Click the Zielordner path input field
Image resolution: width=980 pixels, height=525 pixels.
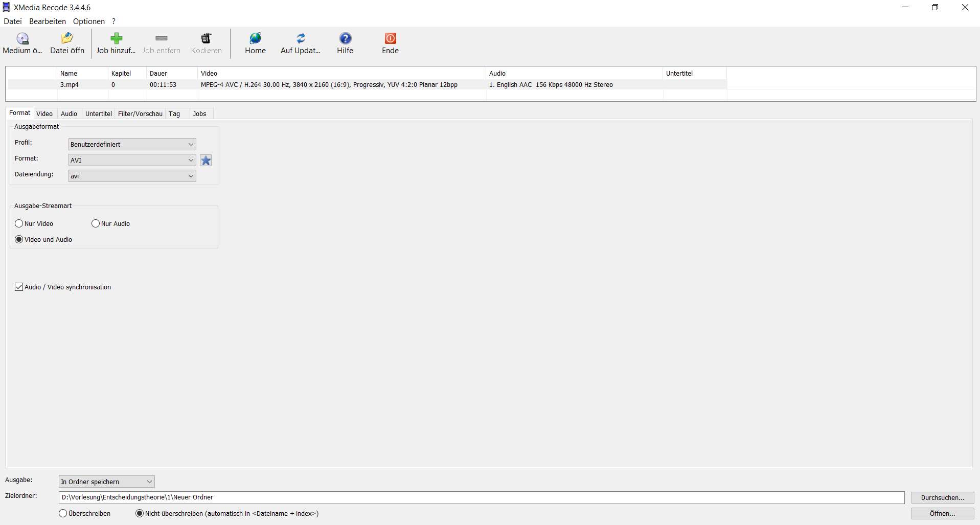tap(482, 497)
